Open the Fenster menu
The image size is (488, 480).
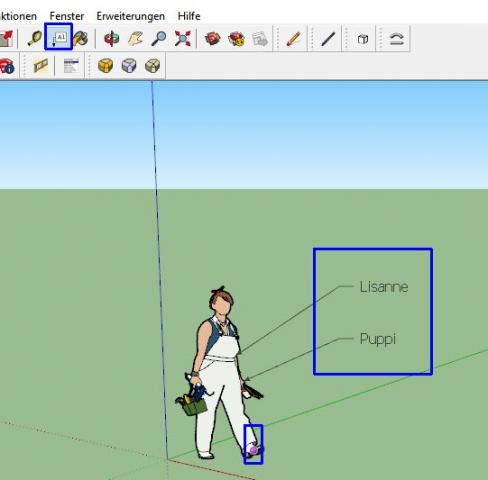coord(67,16)
